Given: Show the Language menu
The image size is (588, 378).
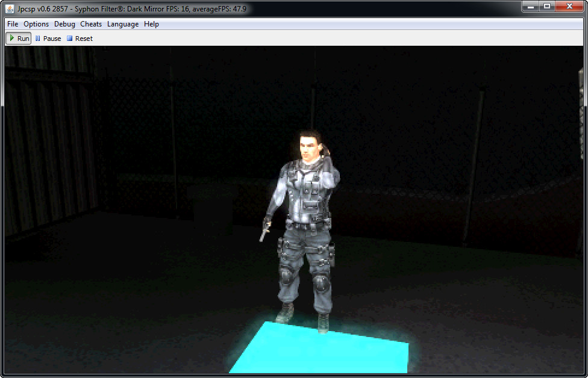Looking at the screenshot, I should [123, 24].
